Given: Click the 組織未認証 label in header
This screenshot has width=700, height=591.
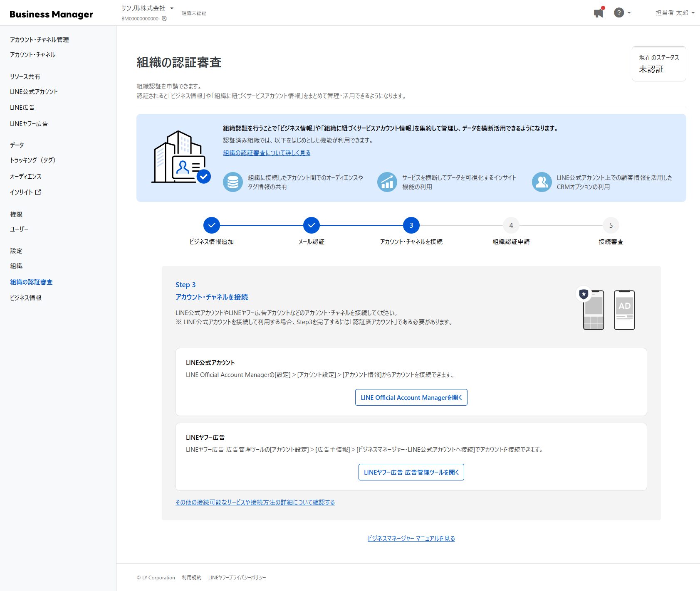Looking at the screenshot, I should (x=194, y=13).
